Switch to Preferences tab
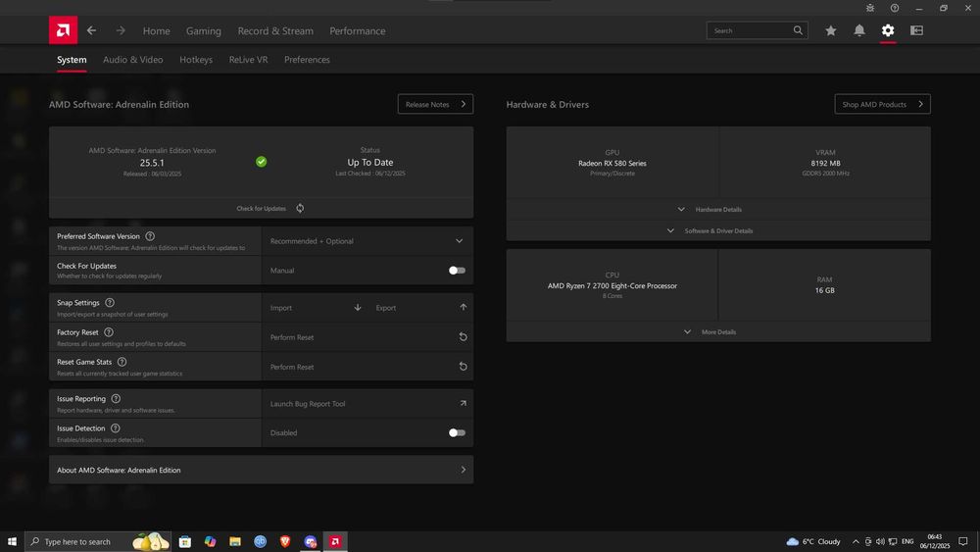Viewport: 980px width, 552px height. (x=307, y=60)
